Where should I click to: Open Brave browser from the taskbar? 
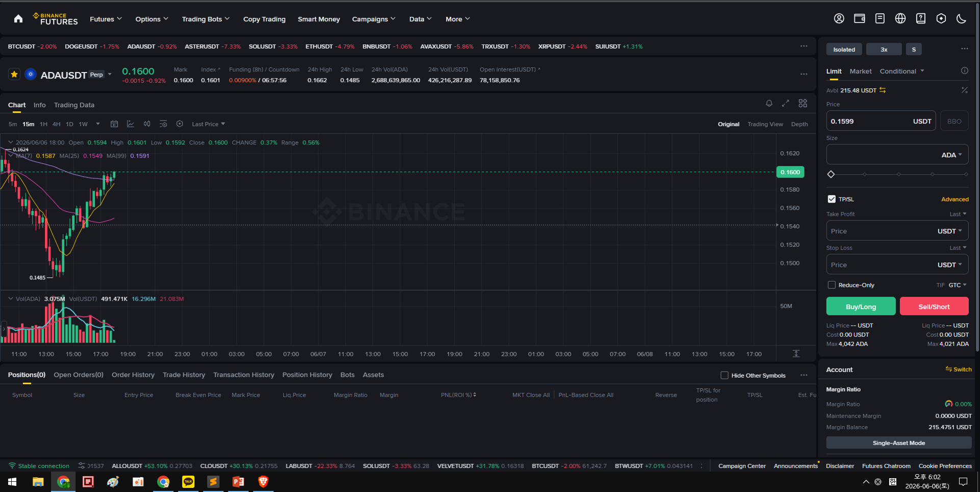click(263, 481)
